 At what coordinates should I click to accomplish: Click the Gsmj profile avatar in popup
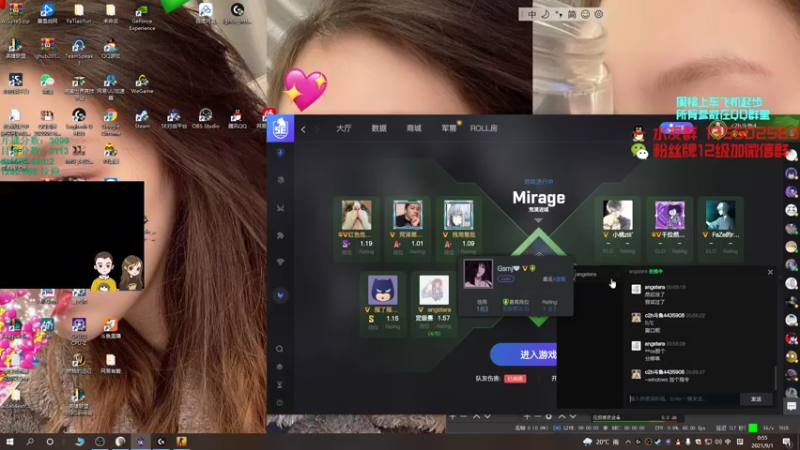click(x=478, y=273)
